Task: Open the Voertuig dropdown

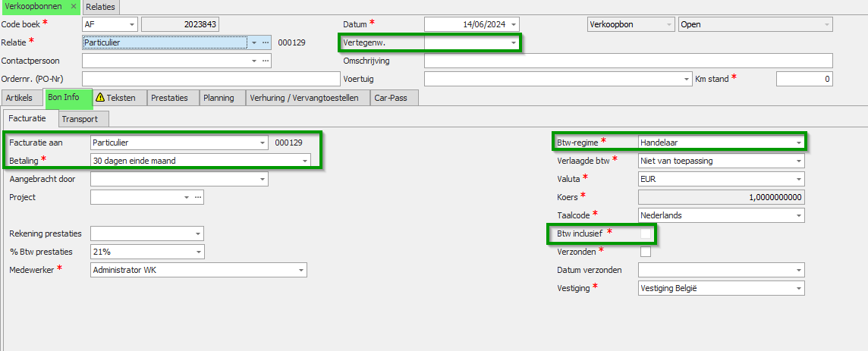Action: click(x=687, y=79)
